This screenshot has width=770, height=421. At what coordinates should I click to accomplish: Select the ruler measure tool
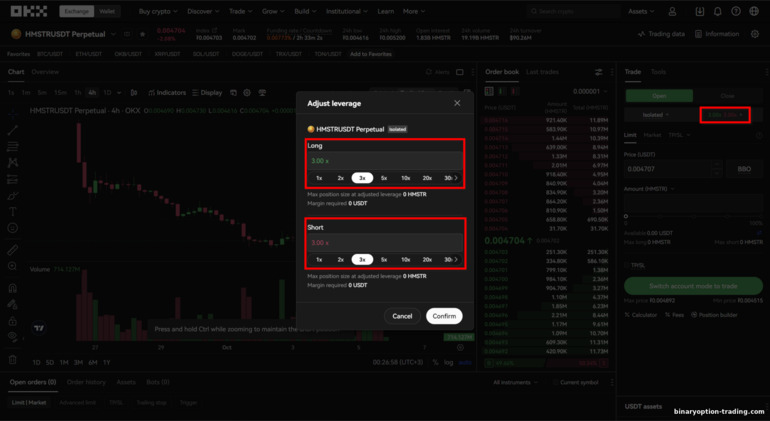13,250
